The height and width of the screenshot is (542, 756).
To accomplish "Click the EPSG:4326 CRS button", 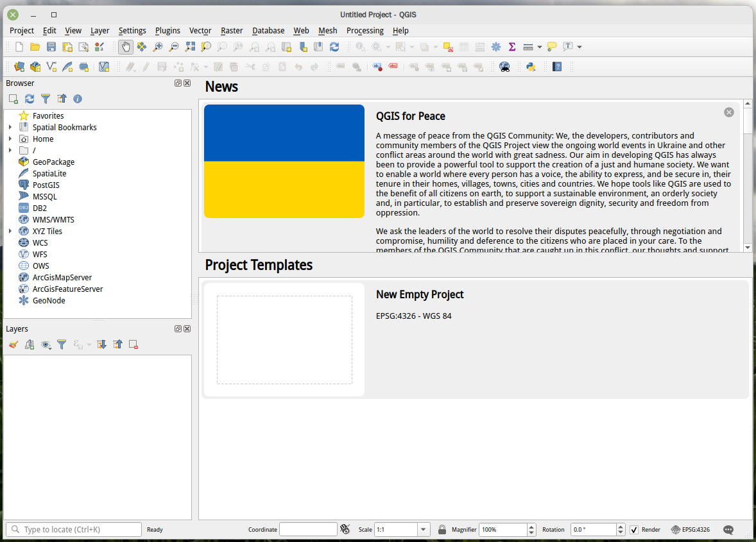I will click(x=691, y=530).
